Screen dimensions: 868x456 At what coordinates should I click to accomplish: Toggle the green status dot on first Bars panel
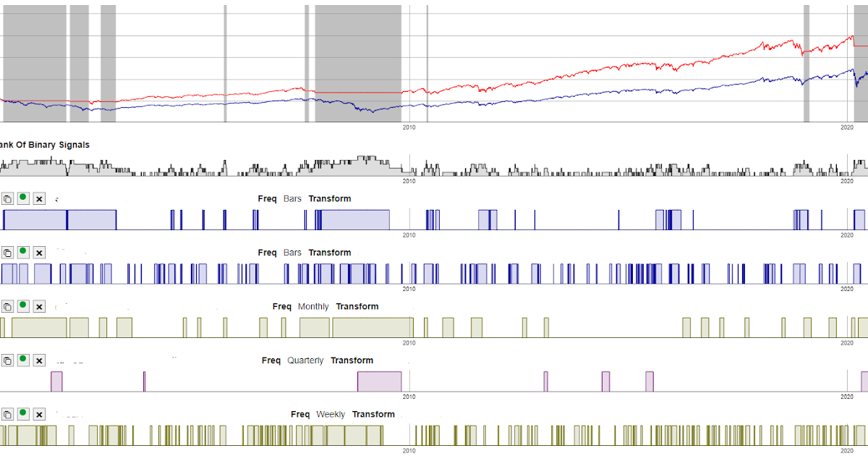[23, 198]
